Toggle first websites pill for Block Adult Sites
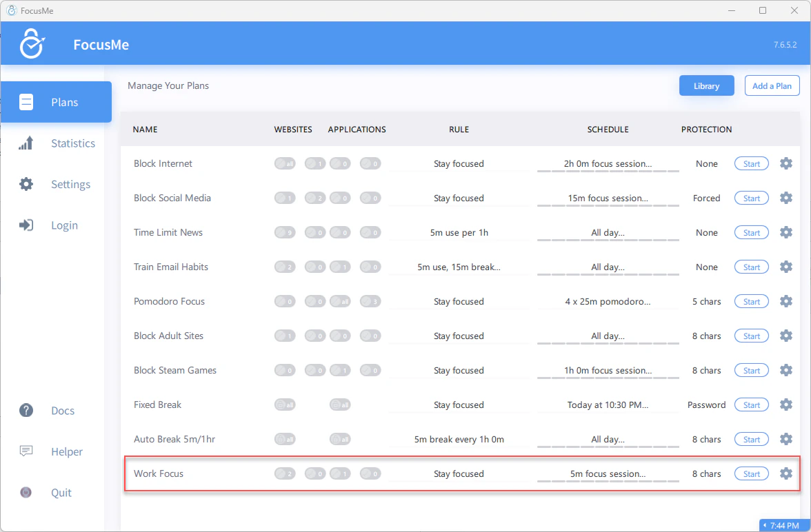The width and height of the screenshot is (811, 532). click(285, 336)
